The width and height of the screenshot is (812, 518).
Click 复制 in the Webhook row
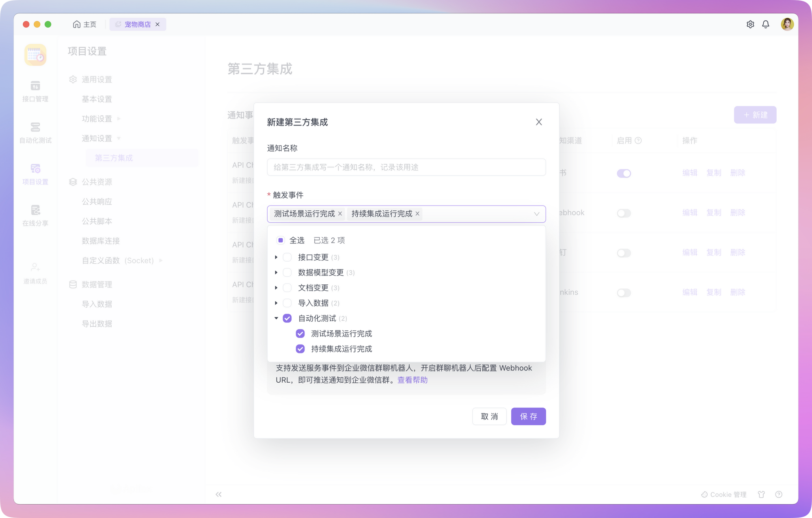point(713,212)
